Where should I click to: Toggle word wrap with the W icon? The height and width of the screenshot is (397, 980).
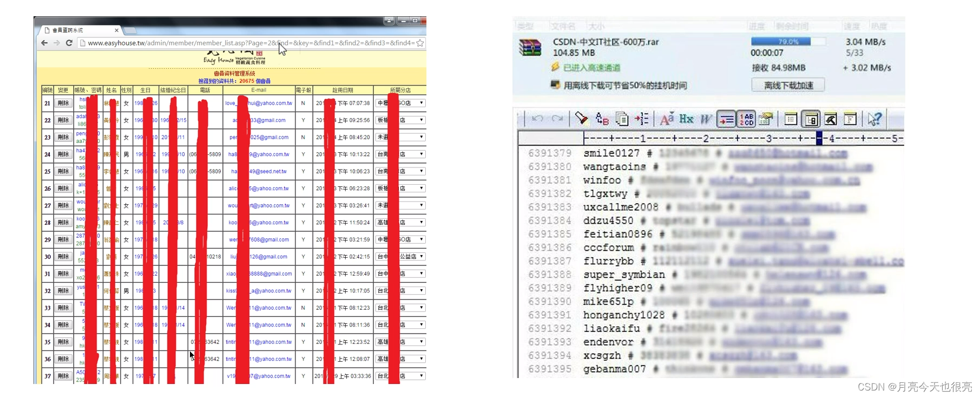706,119
